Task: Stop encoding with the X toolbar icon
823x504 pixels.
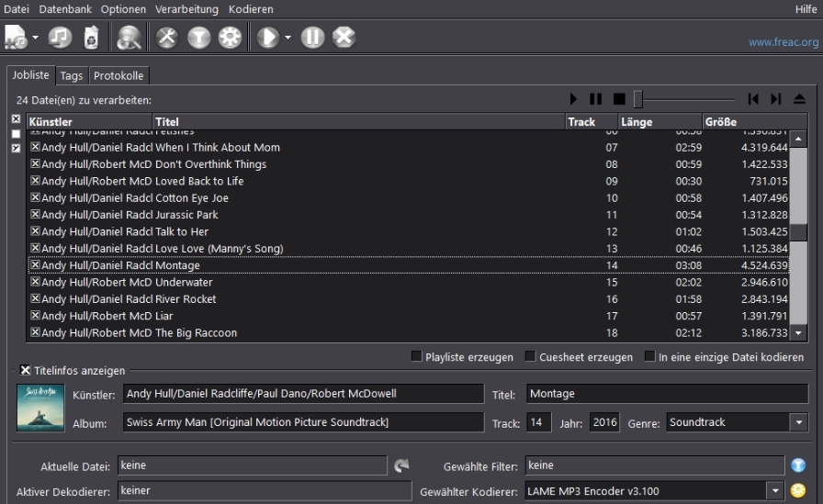Action: (344, 38)
